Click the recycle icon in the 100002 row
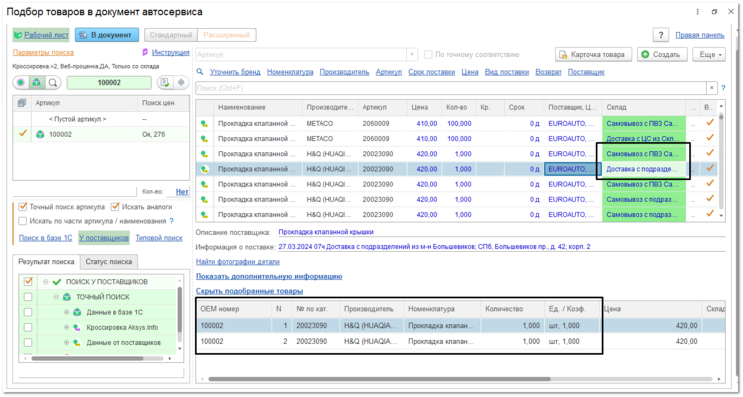 (x=40, y=135)
